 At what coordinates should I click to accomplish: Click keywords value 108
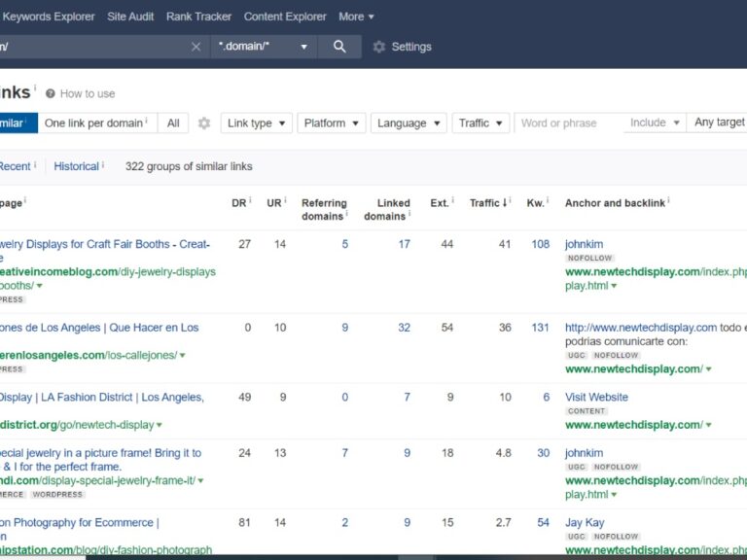click(x=540, y=244)
